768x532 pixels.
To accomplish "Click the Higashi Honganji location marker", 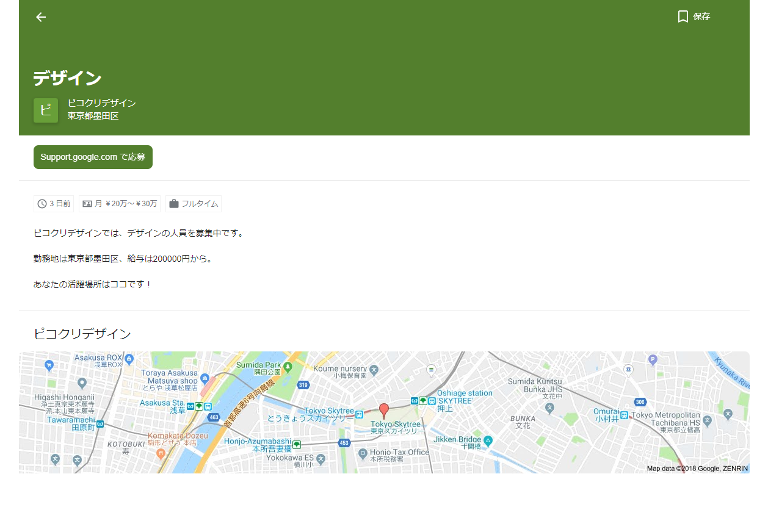I will pos(82,383).
